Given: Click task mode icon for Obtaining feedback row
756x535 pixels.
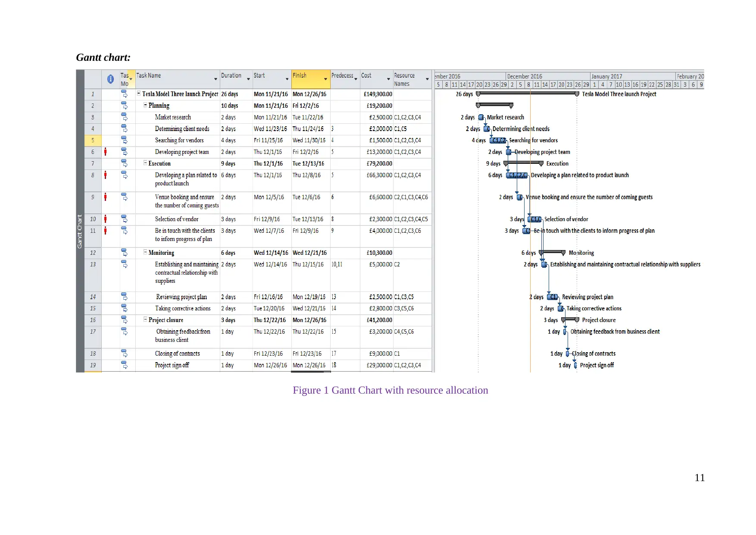Looking at the screenshot, I should (x=124, y=332).
